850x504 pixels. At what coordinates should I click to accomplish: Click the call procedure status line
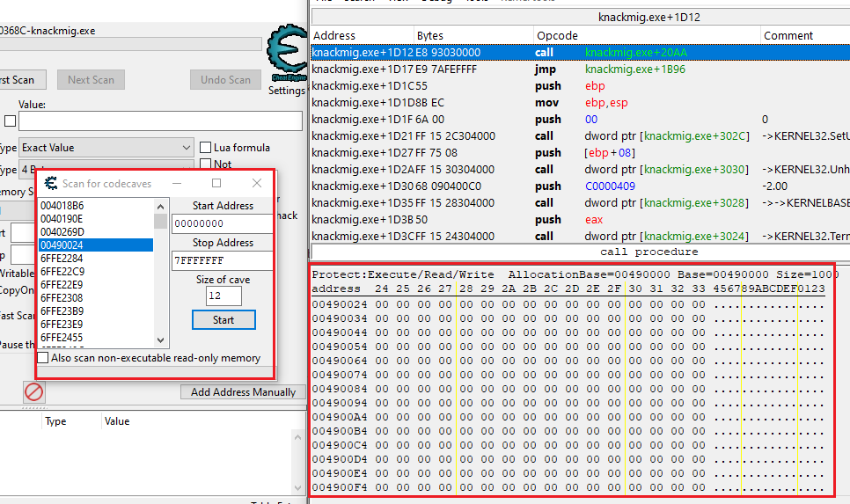(x=581, y=252)
